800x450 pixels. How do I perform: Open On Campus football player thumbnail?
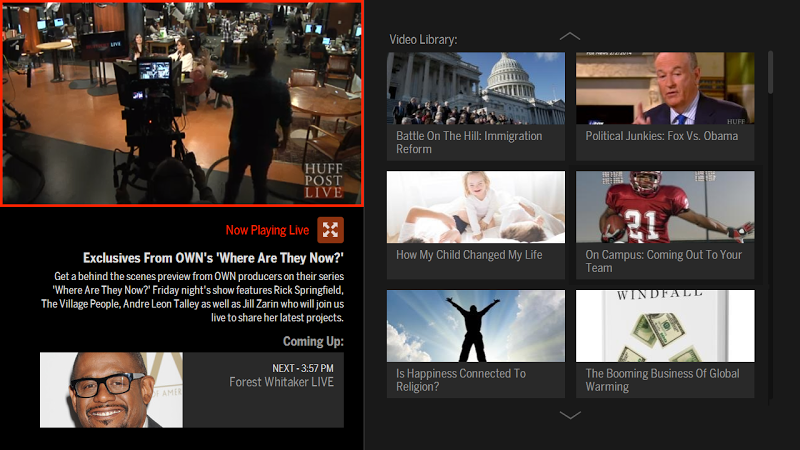tap(665, 207)
